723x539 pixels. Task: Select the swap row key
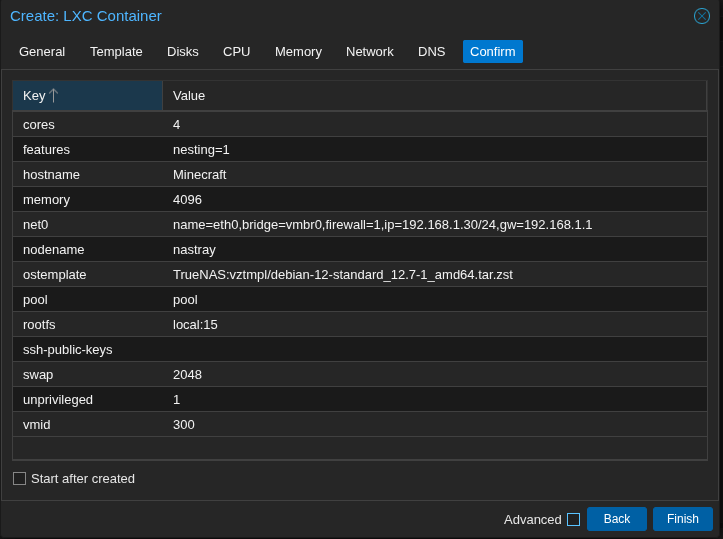click(x=38, y=375)
